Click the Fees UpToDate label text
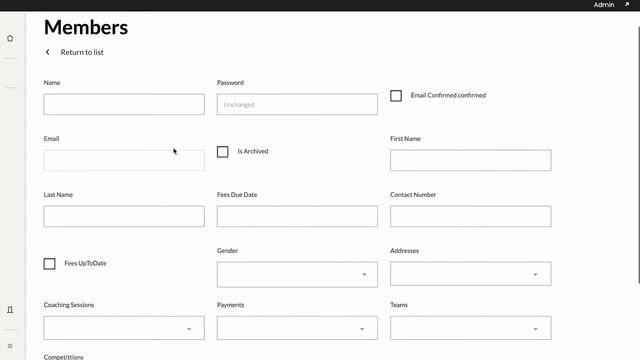Viewport: 640px width, 360px height. (x=85, y=263)
